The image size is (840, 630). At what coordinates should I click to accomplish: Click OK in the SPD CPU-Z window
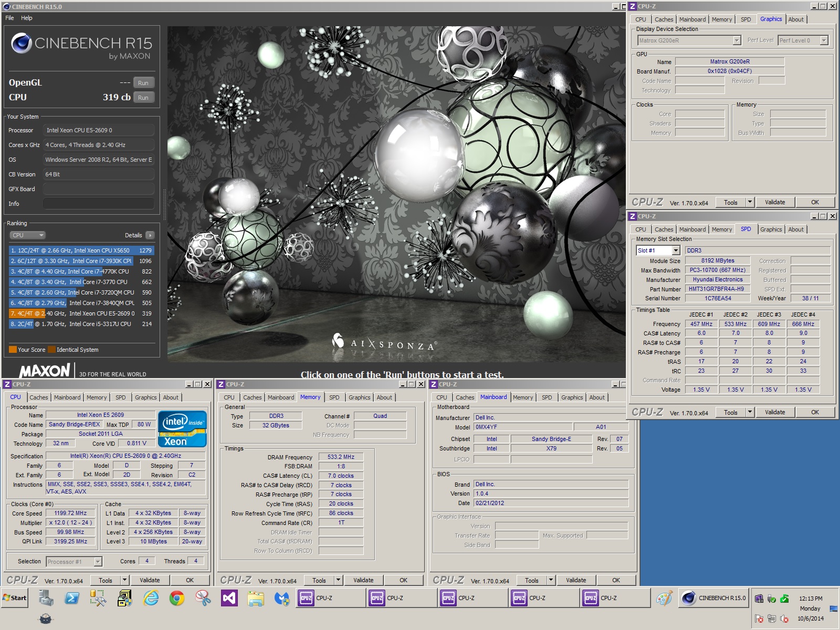click(x=815, y=412)
